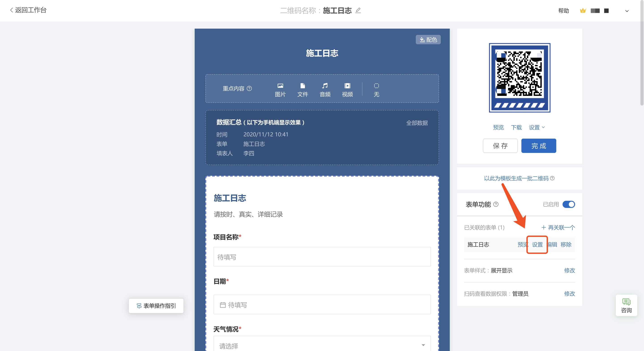
Task: Expand the account dropdown chevron
Action: [x=627, y=11]
